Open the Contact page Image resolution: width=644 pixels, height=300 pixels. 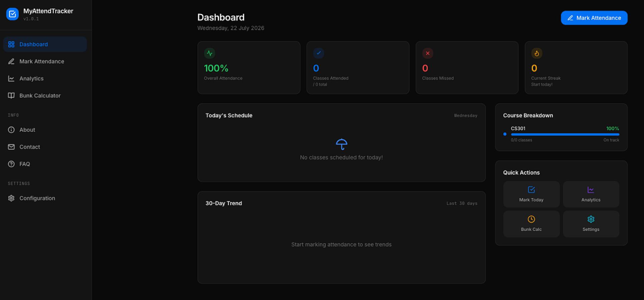click(x=45, y=147)
